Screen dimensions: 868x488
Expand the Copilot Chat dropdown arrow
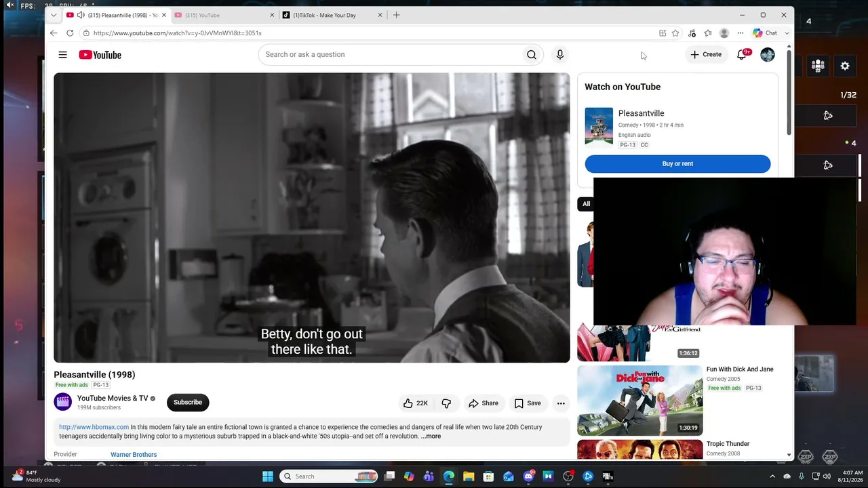(x=787, y=33)
